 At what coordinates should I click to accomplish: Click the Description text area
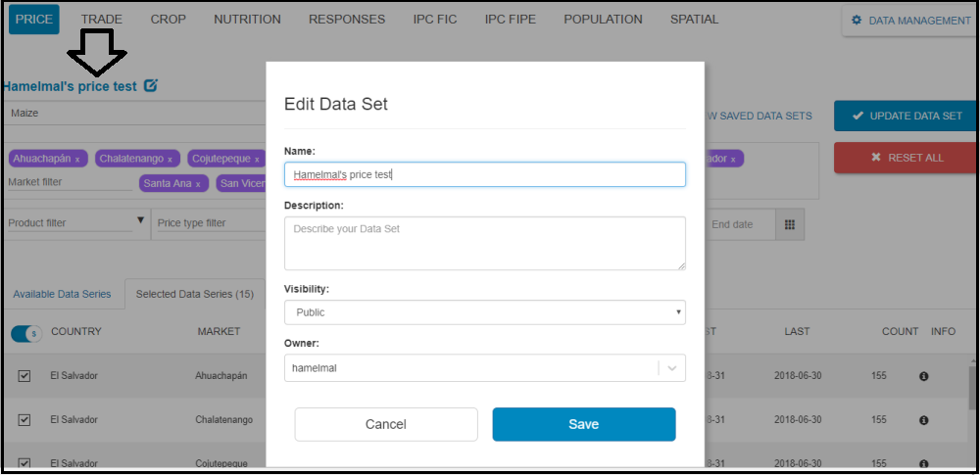coord(484,243)
